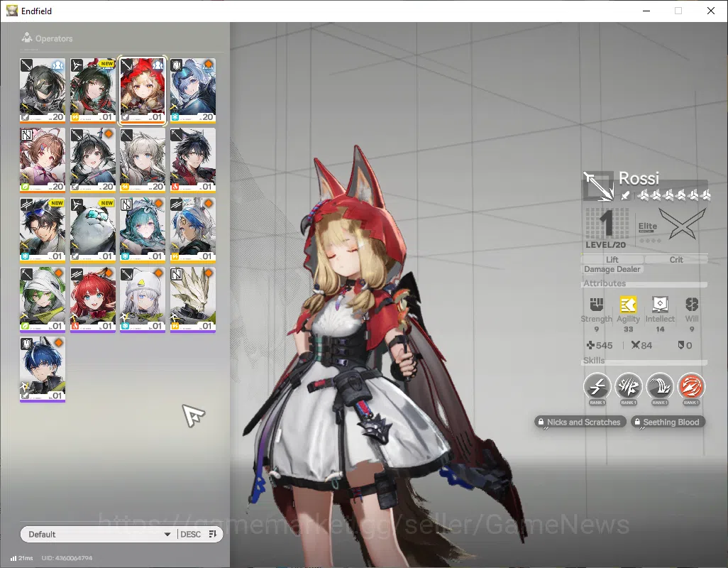Select the dark-haired male in red scarf card
The width and height of the screenshot is (728, 568).
click(193, 160)
